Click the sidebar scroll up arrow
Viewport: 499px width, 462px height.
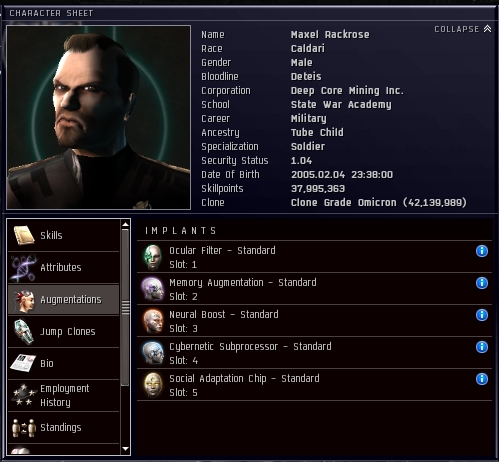coord(125,224)
